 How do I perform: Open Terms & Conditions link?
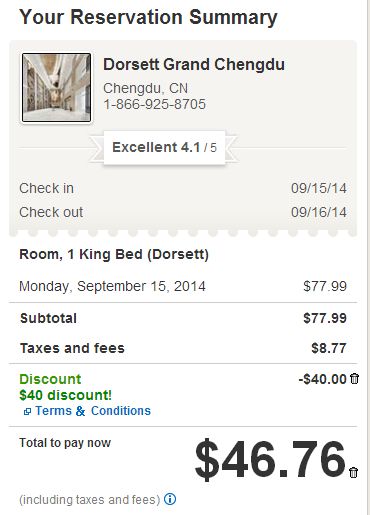[x=93, y=411]
